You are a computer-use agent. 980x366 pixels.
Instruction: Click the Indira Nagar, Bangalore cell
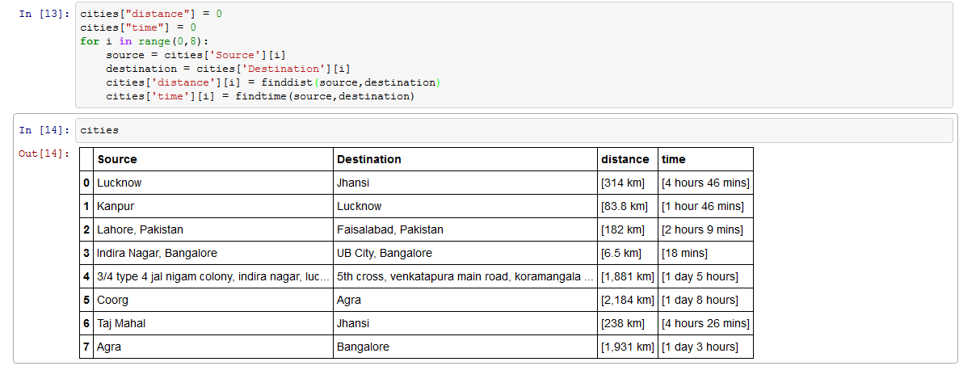157,253
